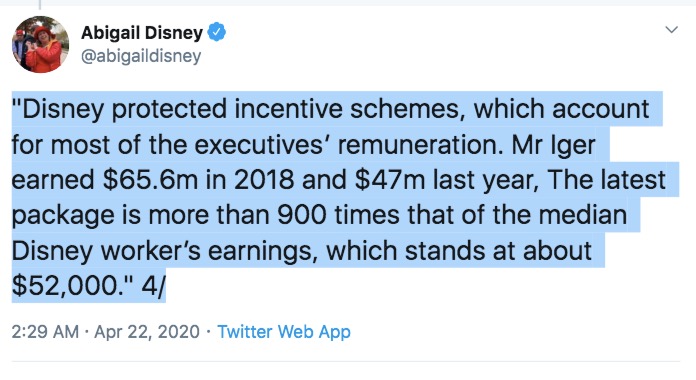Click the blue verified badge icon
This screenshot has width=696, height=380.
click(217, 32)
